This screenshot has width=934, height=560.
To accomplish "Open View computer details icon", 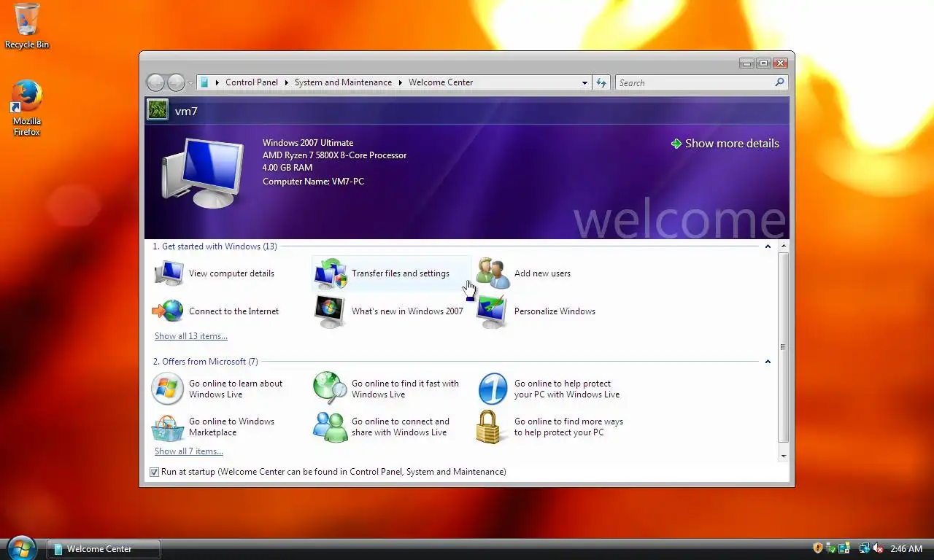I will [169, 273].
